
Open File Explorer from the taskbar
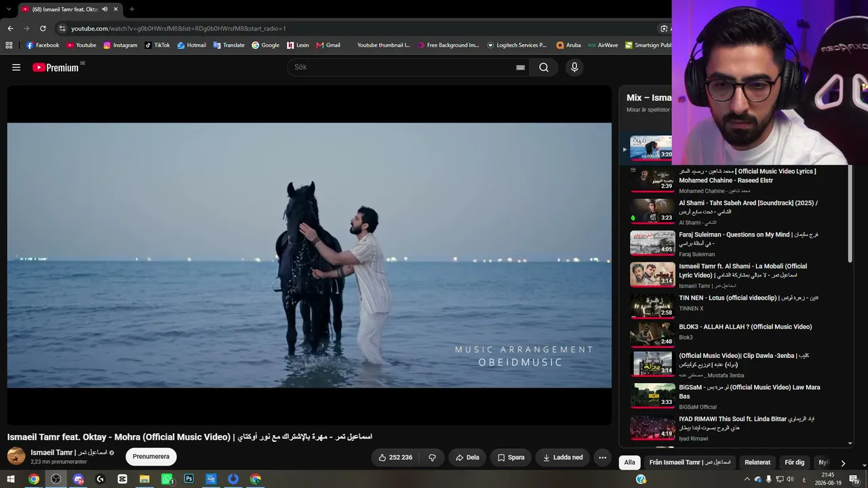144,479
